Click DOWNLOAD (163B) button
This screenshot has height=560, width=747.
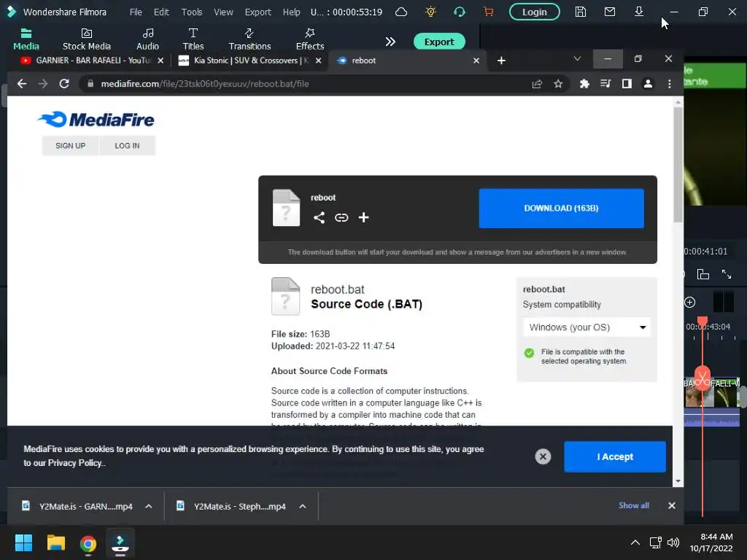coord(561,208)
